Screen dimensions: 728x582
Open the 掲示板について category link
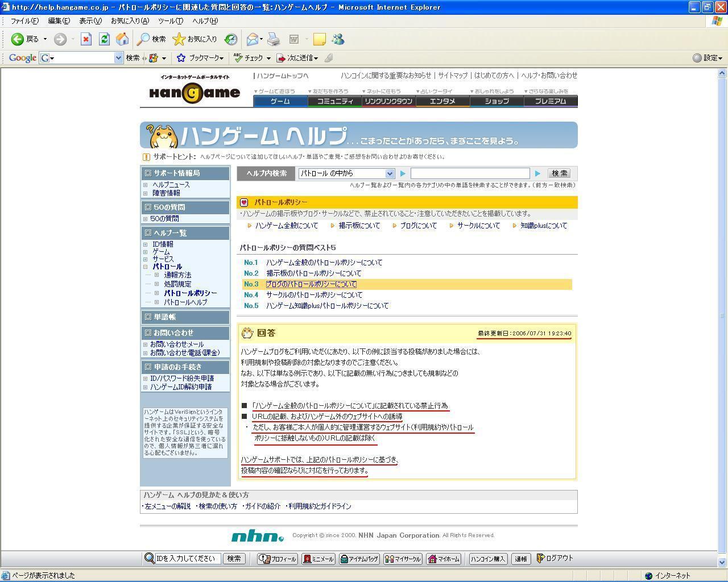tap(359, 226)
